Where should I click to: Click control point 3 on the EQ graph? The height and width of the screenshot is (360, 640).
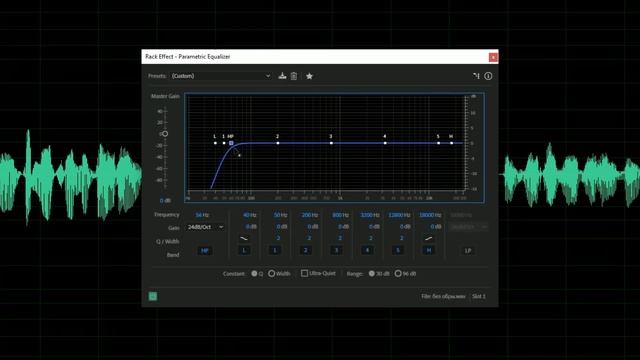(x=331, y=143)
